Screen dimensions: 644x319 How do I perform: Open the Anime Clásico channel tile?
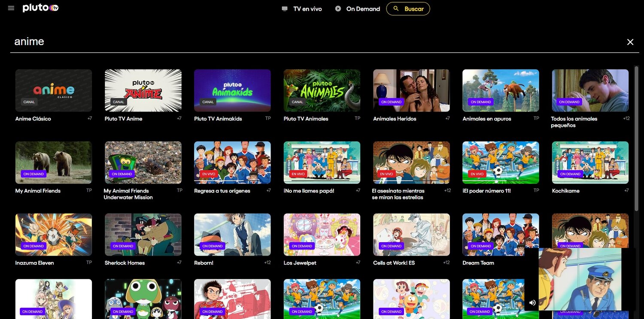(x=53, y=90)
